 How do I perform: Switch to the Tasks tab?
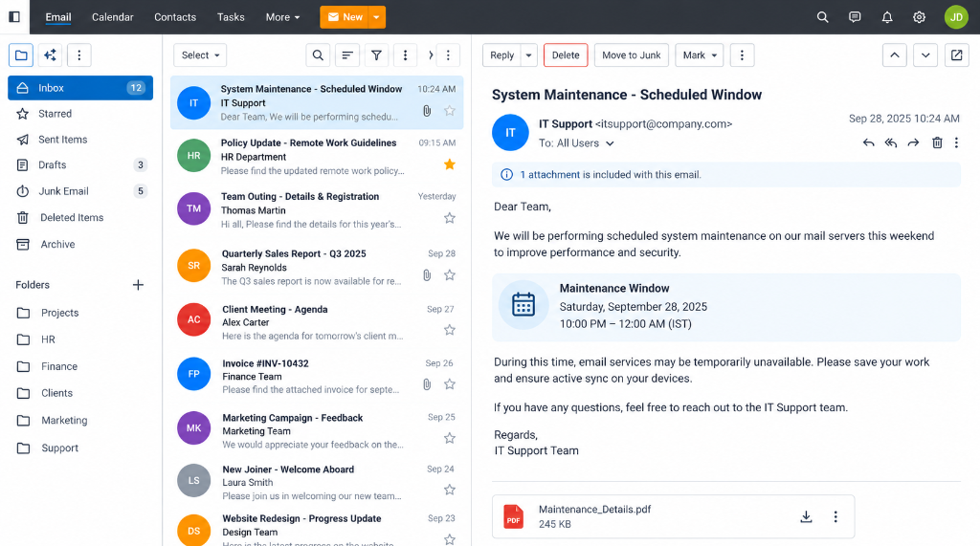coord(231,17)
